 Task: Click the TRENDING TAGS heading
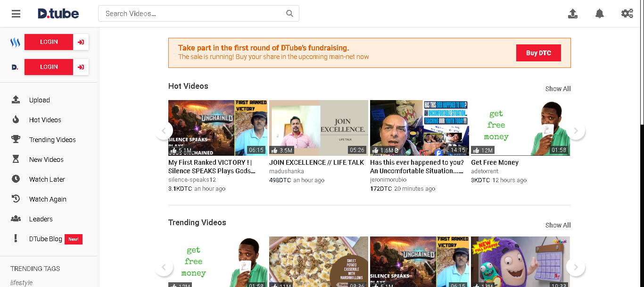tap(35, 269)
